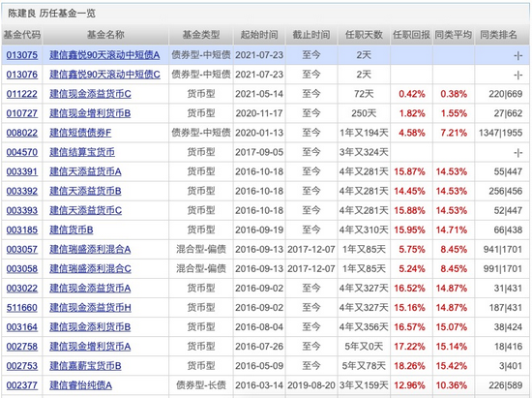Select 建信睿怡纯债A fund name
This screenshot has height=398, width=532.
pos(80,385)
